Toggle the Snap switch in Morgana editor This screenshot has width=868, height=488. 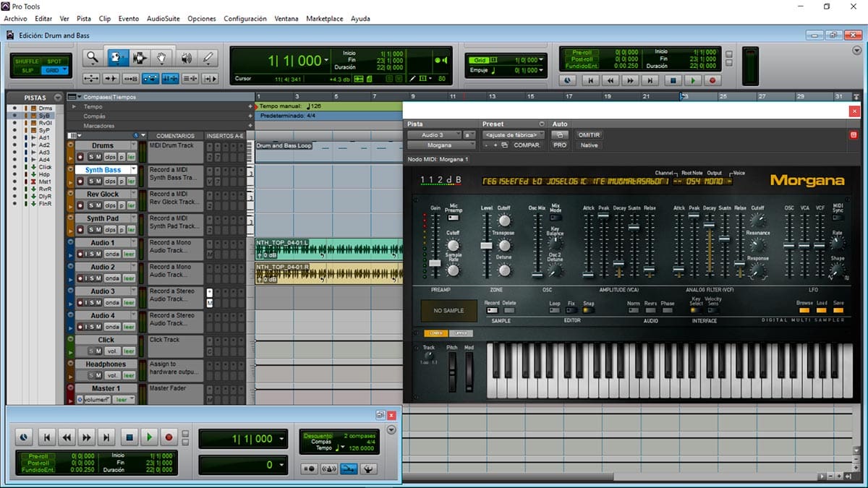[x=588, y=311]
